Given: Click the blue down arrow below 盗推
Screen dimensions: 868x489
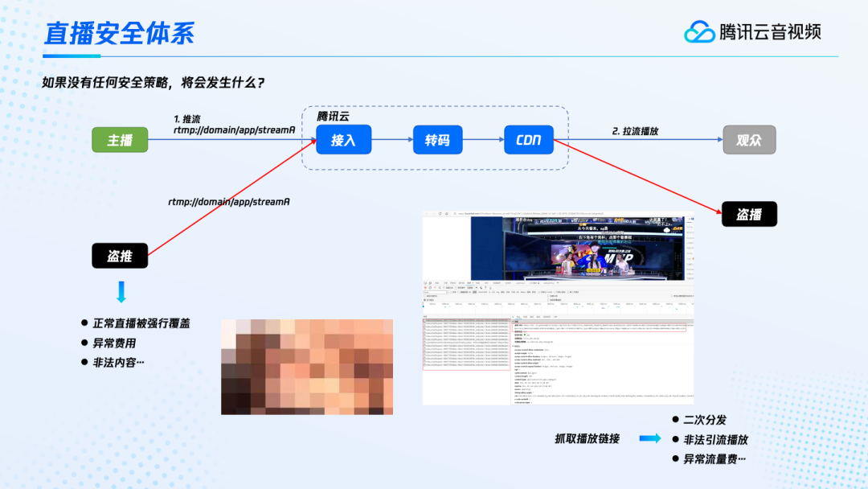Looking at the screenshot, I should (x=121, y=291).
